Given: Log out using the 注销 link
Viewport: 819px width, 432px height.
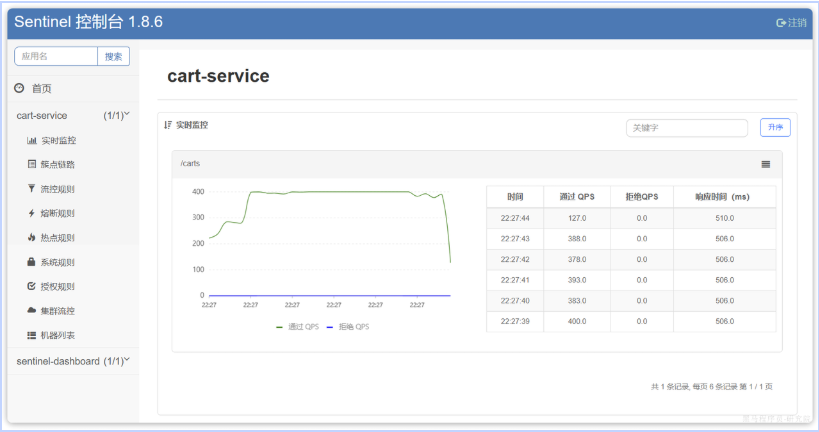Looking at the screenshot, I should (x=791, y=22).
